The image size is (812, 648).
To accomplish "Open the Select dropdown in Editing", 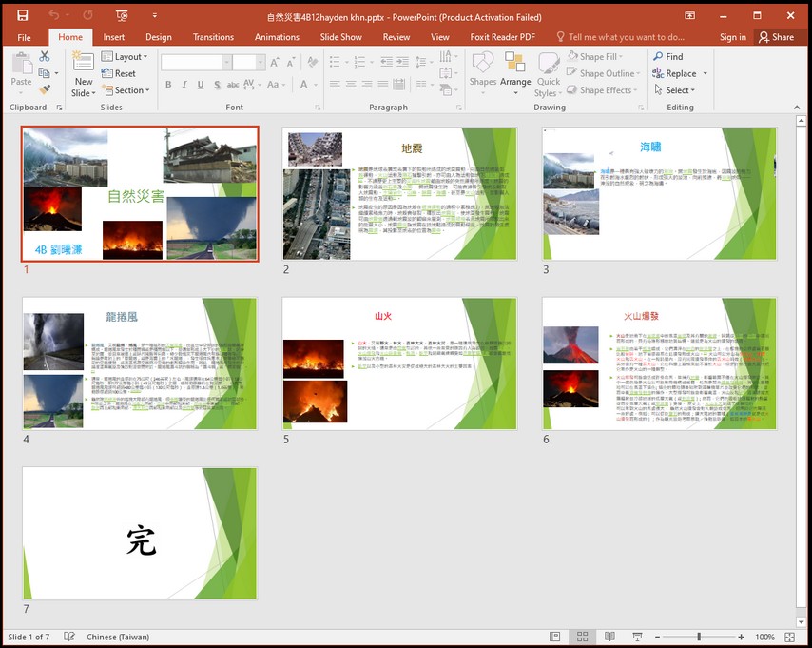I will tap(674, 90).
